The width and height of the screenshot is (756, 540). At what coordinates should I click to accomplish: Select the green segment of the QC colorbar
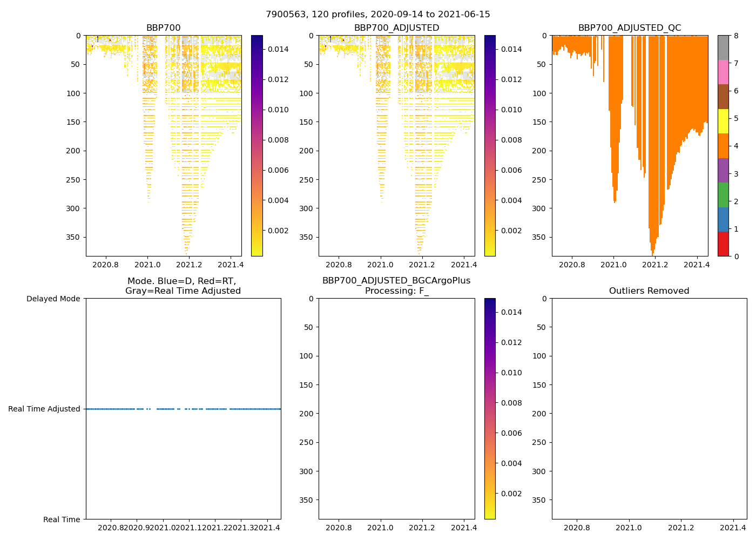[x=723, y=194]
